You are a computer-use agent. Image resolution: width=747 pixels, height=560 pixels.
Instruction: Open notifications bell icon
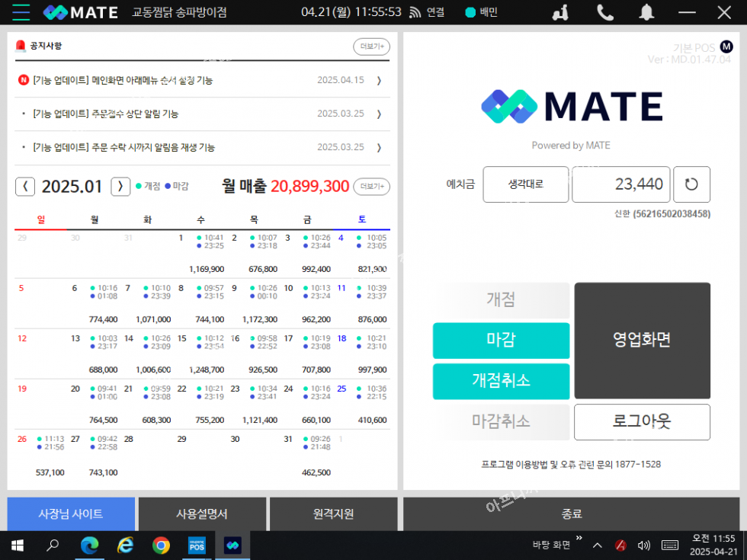click(x=646, y=12)
